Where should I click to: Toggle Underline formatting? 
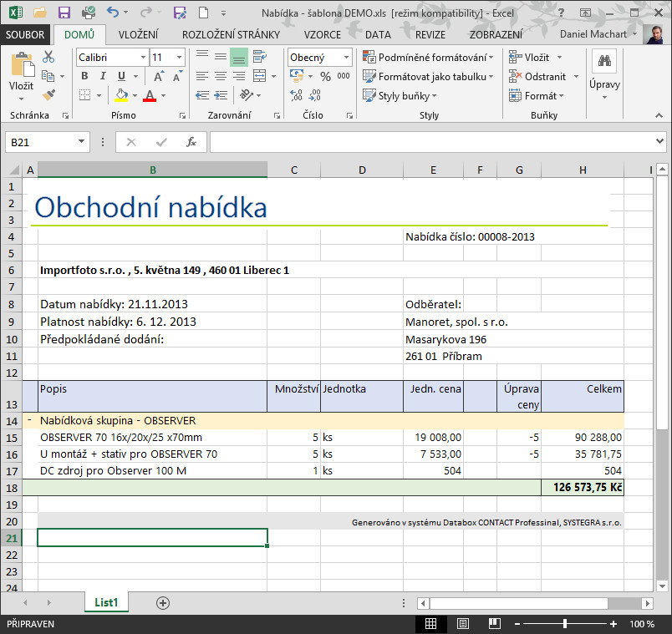[x=122, y=76]
